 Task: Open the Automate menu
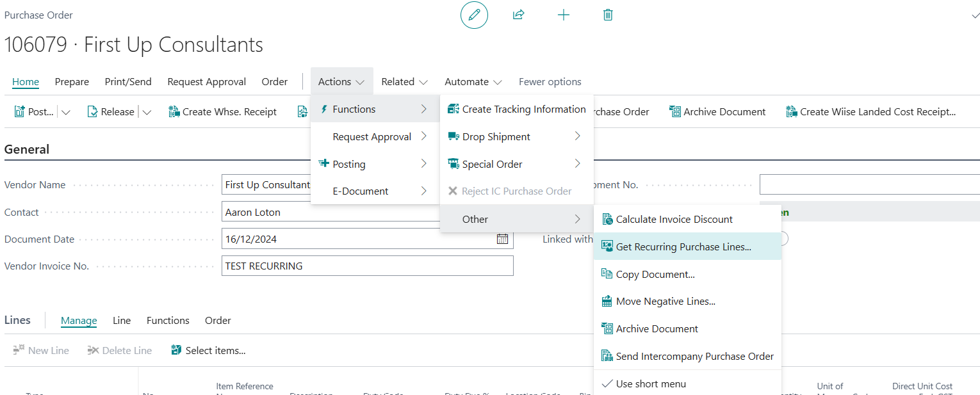(473, 81)
